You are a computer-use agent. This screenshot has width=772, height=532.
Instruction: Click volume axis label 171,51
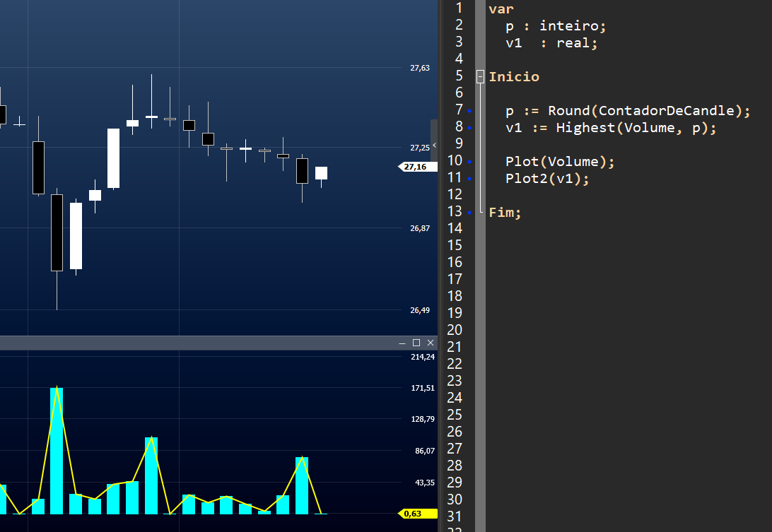(x=423, y=388)
